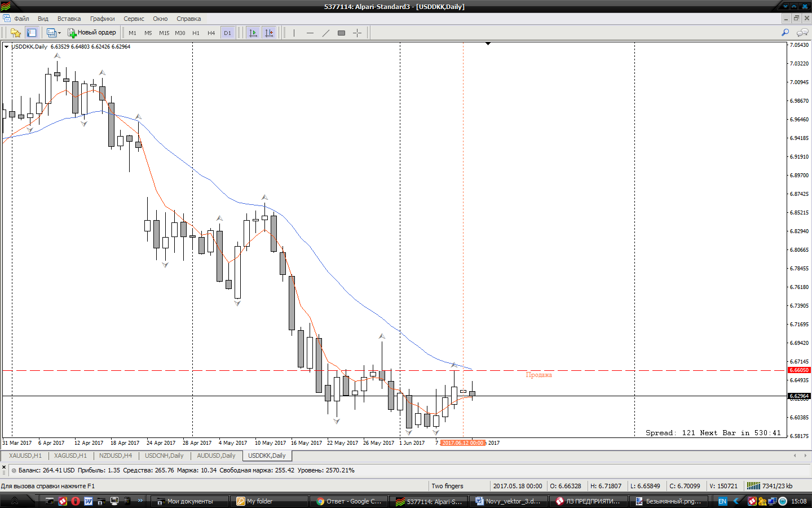Expand the profiles dropdown arrow
Screen dimensions: 812x508
pyautogui.click(x=59, y=33)
